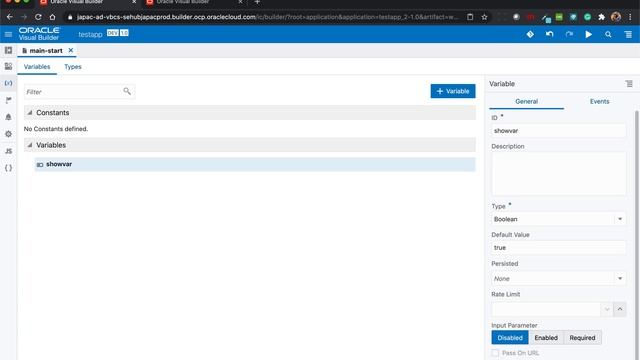Open a new browser tab
This screenshot has width=640, height=360.
(x=257, y=2)
